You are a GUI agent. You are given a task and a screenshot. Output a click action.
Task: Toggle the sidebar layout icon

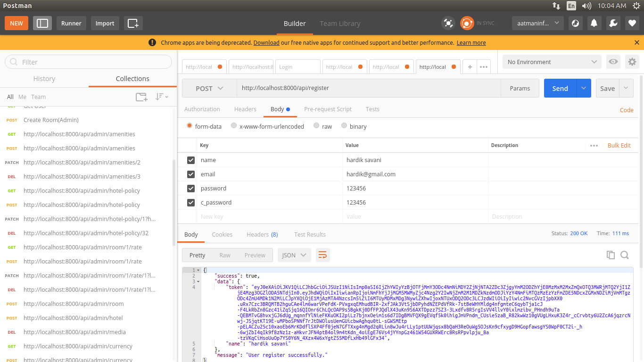(42, 23)
